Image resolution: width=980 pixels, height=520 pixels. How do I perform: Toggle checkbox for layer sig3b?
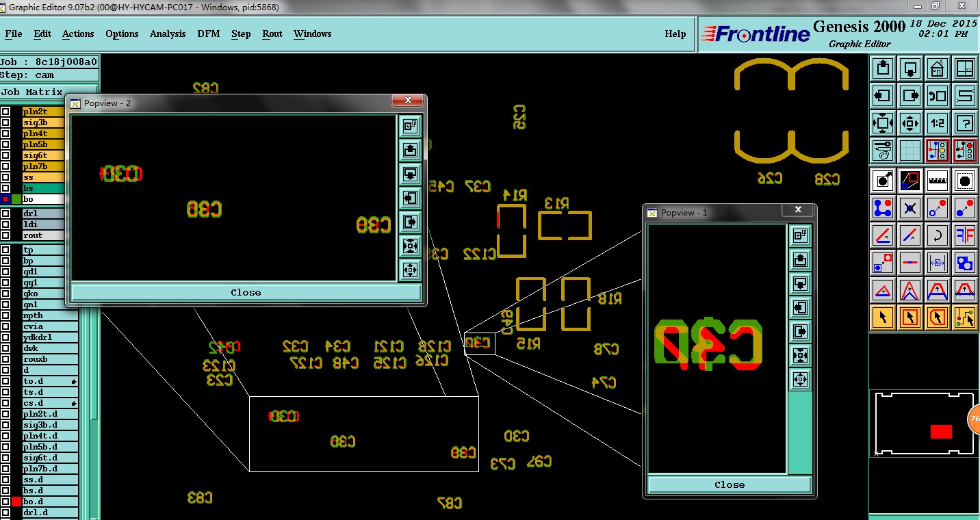pyautogui.click(x=5, y=122)
